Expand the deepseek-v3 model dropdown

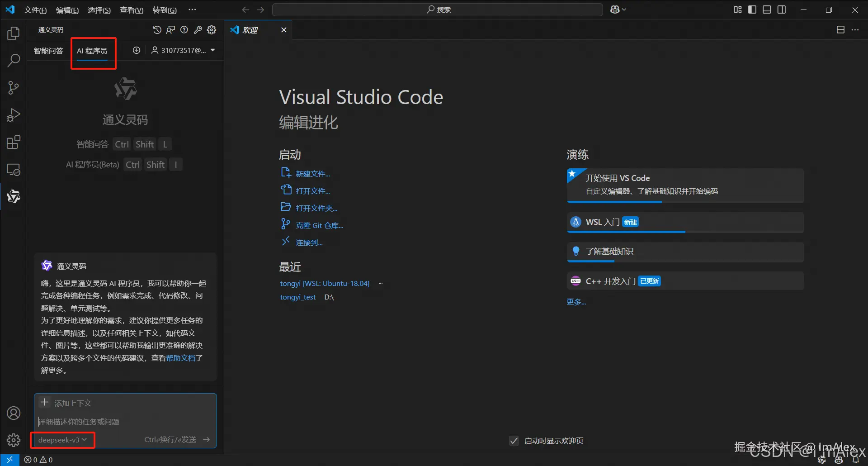(x=62, y=440)
